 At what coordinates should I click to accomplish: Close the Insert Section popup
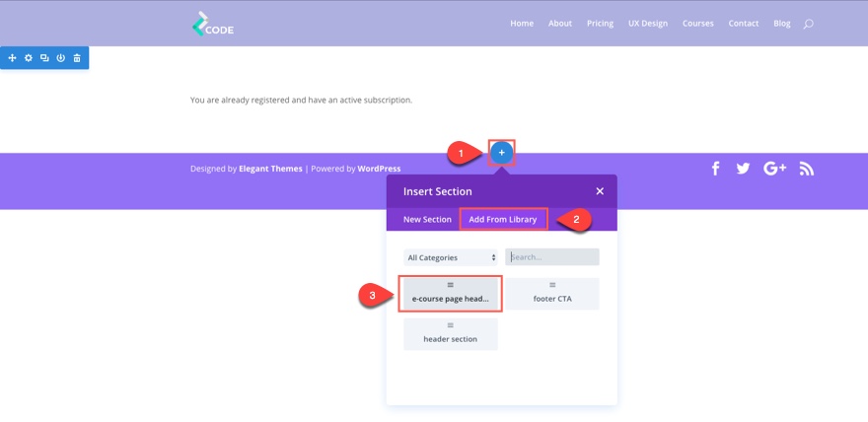point(600,191)
